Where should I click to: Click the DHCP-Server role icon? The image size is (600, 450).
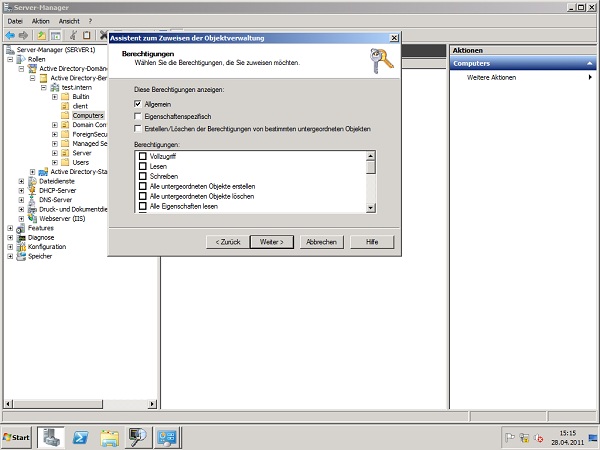33,191
